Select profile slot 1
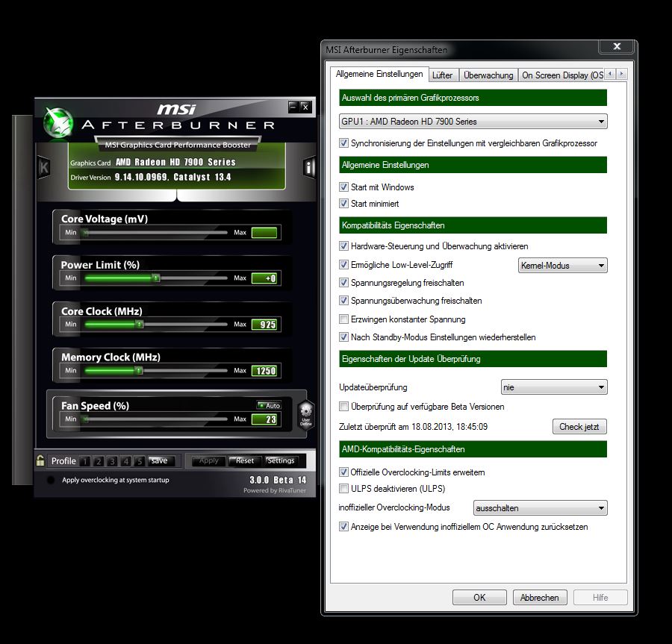The image size is (672, 644). click(85, 461)
